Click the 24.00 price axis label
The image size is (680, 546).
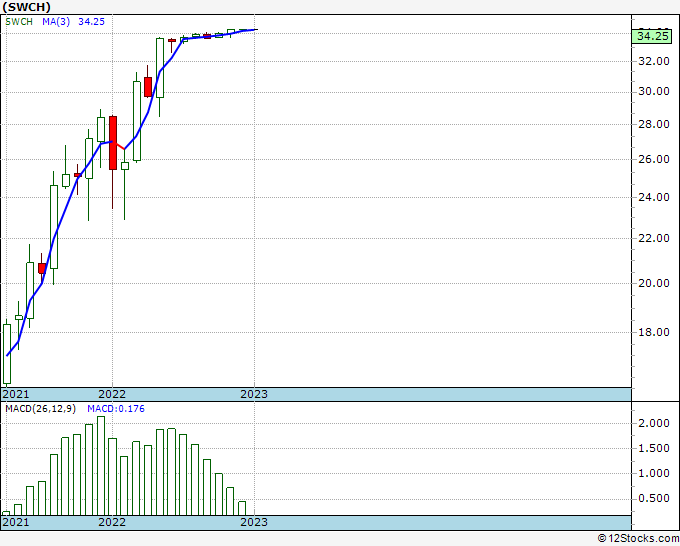(654, 197)
